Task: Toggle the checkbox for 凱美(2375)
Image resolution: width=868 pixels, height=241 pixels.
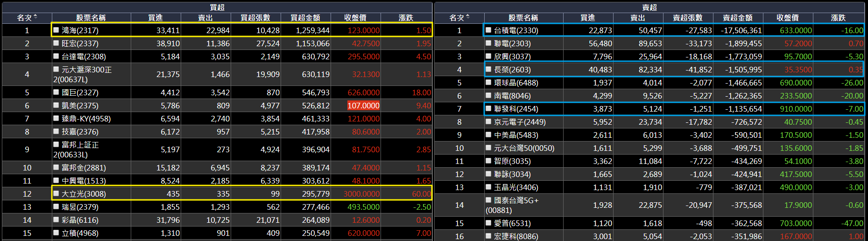Action: click(x=56, y=105)
